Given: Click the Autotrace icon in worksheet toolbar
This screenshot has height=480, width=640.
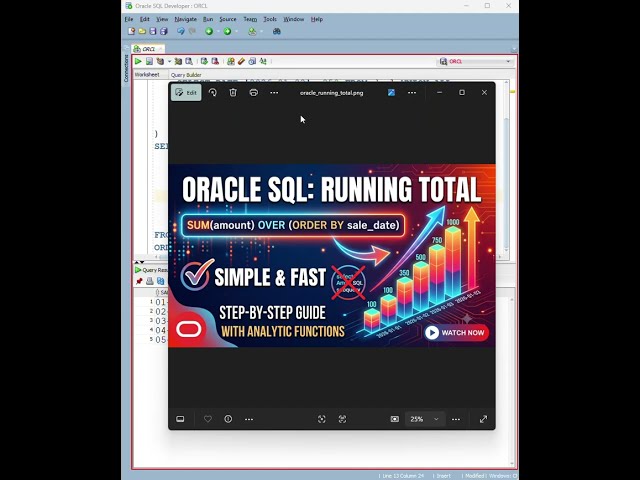Looking at the screenshot, I should [178, 61].
